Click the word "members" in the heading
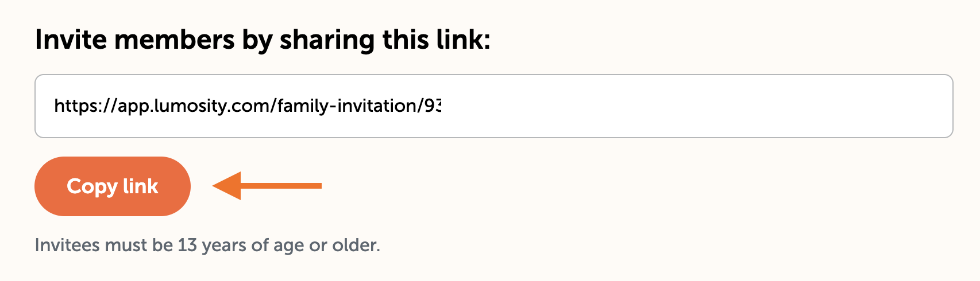Viewport: 980px width, 281px height. 175,40
